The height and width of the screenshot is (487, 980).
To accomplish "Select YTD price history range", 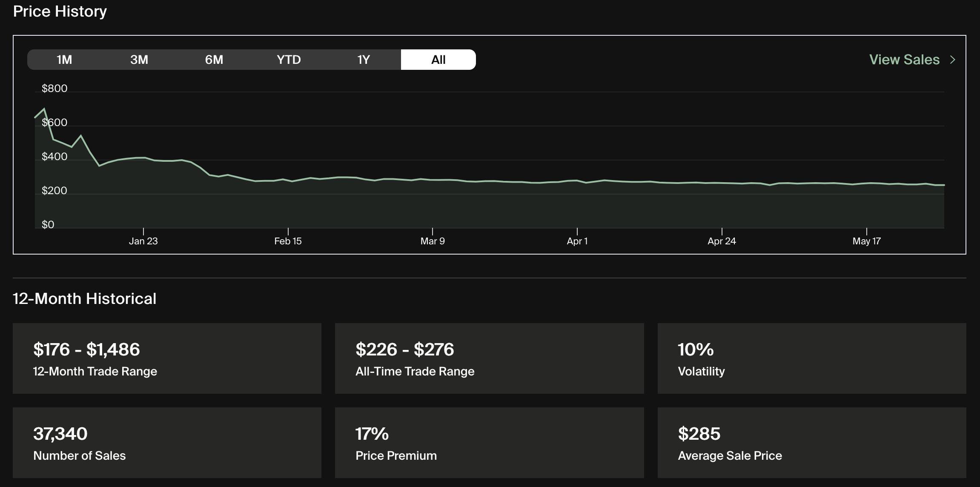I will 289,60.
